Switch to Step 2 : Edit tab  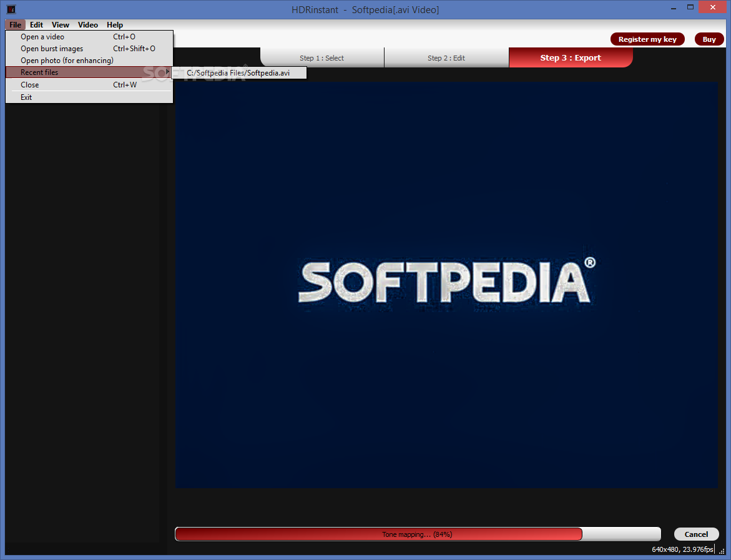446,58
